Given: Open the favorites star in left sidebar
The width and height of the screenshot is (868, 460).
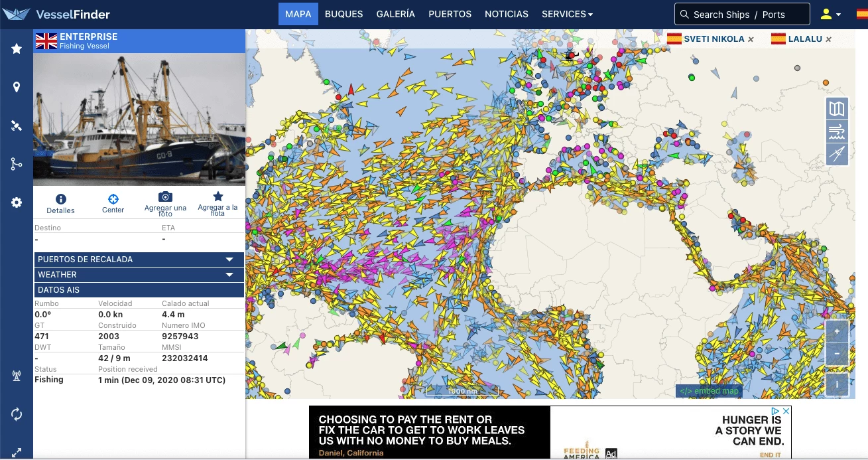Looking at the screenshot, I should click(17, 48).
